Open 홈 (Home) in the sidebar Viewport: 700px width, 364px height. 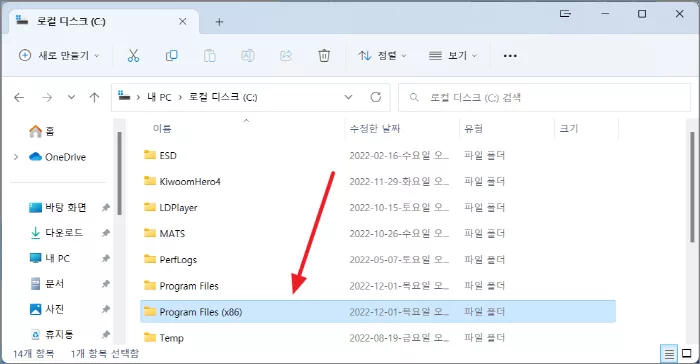click(x=42, y=131)
